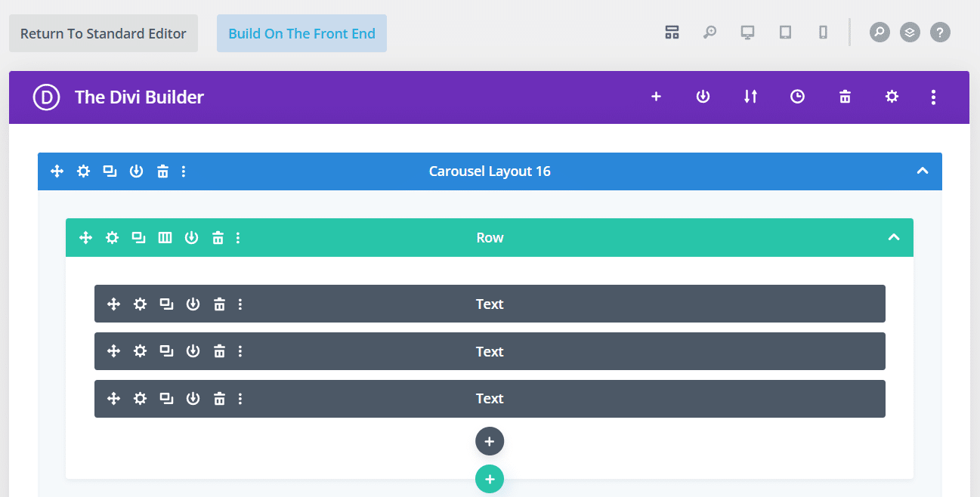Open Divi Builder page settings gear
Image resolution: width=980 pixels, height=497 pixels.
[892, 97]
